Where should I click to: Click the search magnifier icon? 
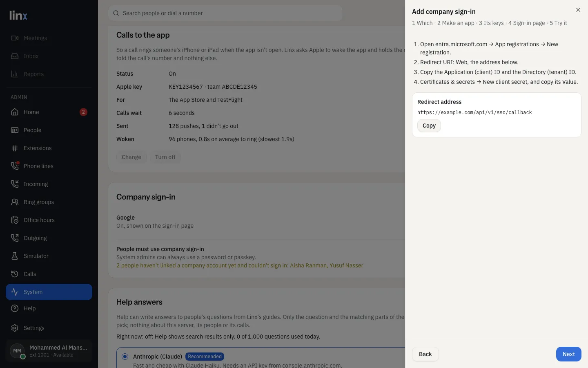[116, 13]
